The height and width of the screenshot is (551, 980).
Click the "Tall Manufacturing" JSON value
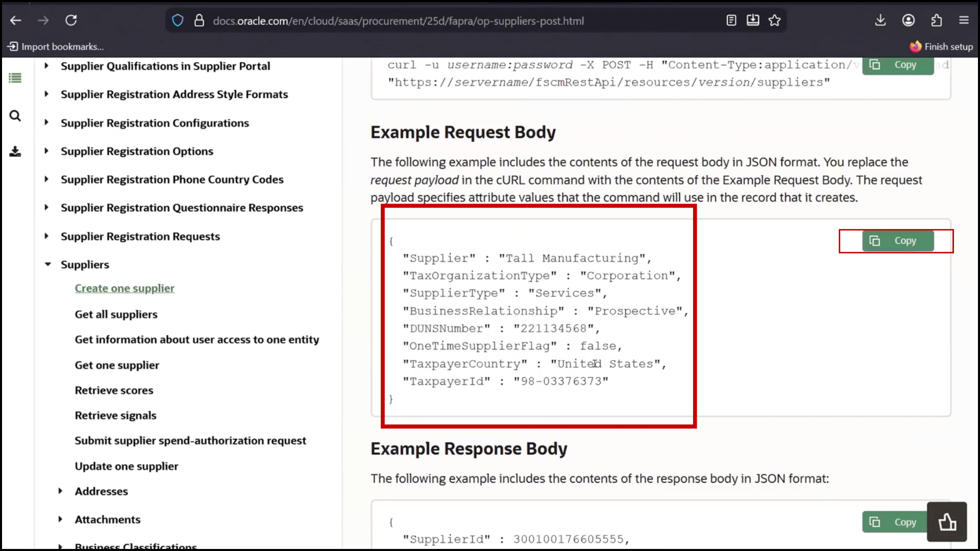tap(572, 258)
